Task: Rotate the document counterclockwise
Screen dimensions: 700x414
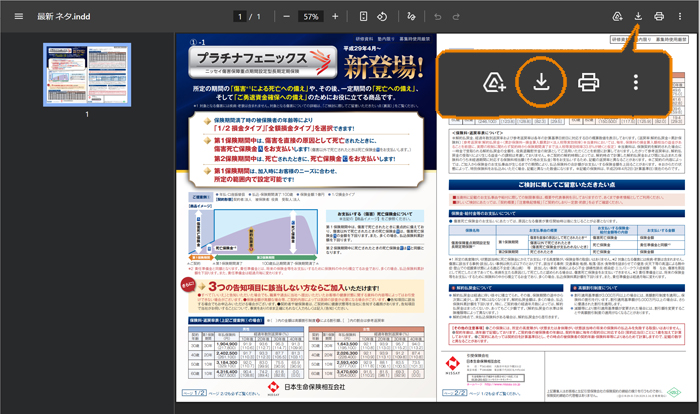Action: (382, 16)
